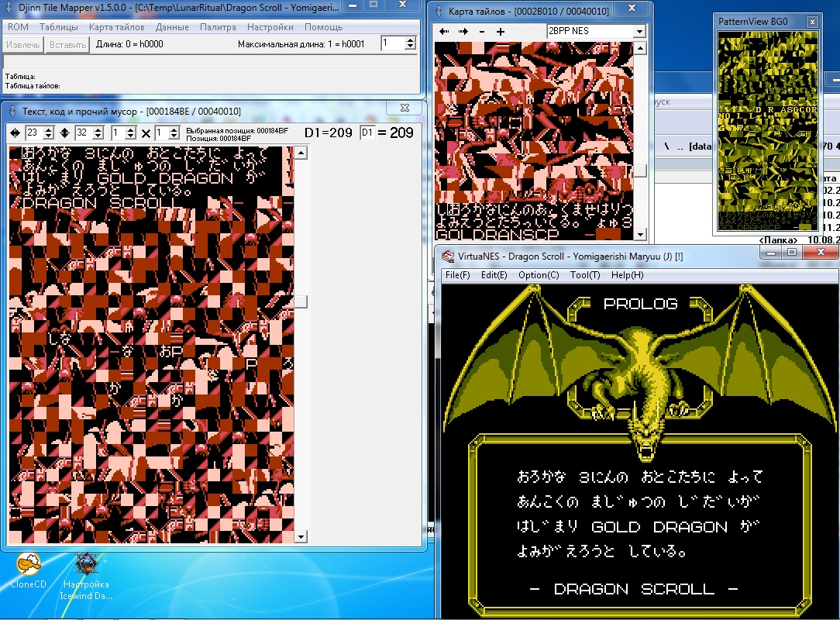Open the Помощь menu
Viewport: 840px width, 620px height.
[x=324, y=27]
